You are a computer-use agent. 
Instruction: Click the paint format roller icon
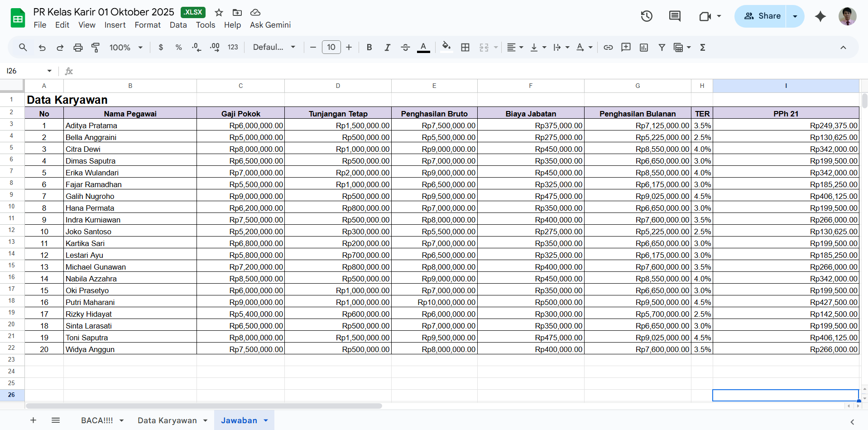96,48
